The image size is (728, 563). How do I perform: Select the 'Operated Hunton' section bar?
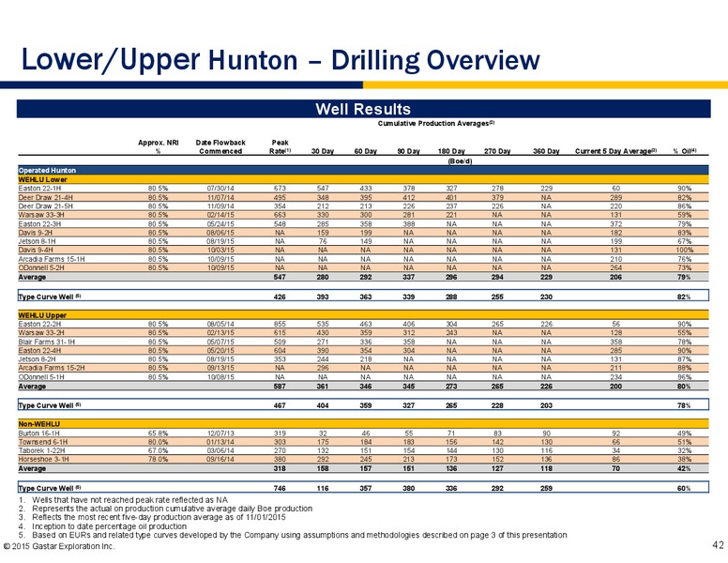[363, 171]
